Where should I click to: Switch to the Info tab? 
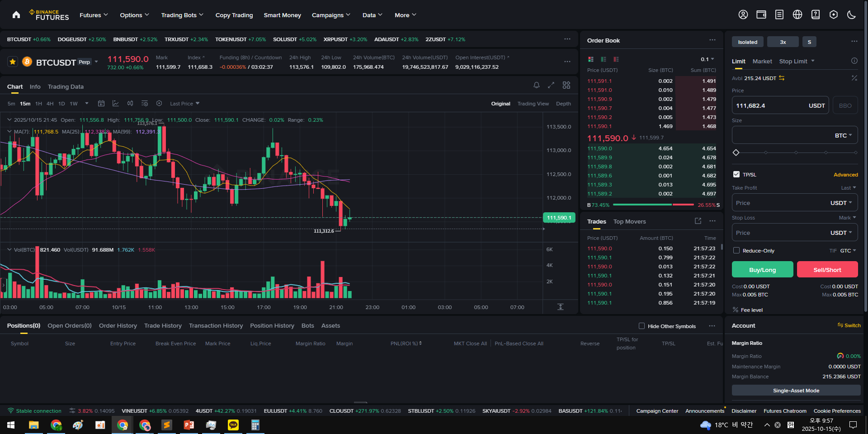pyautogui.click(x=35, y=86)
